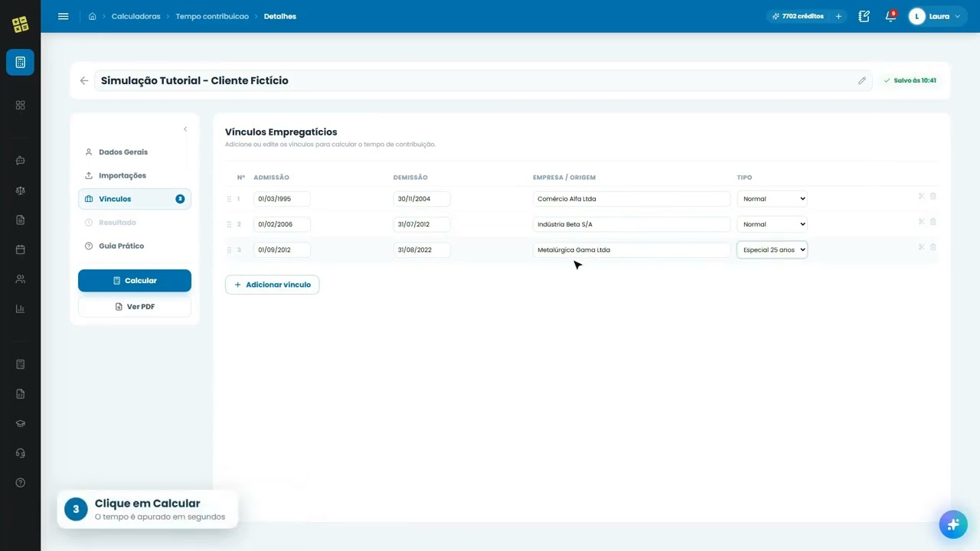The width and height of the screenshot is (980, 551).
Task: Click dismissal date 31/07/2012 field
Action: coord(422,224)
